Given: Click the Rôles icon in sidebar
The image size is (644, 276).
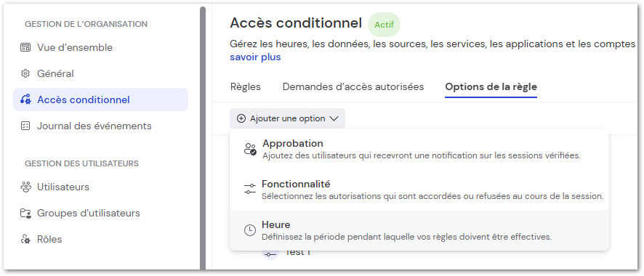Looking at the screenshot, I should (x=25, y=239).
